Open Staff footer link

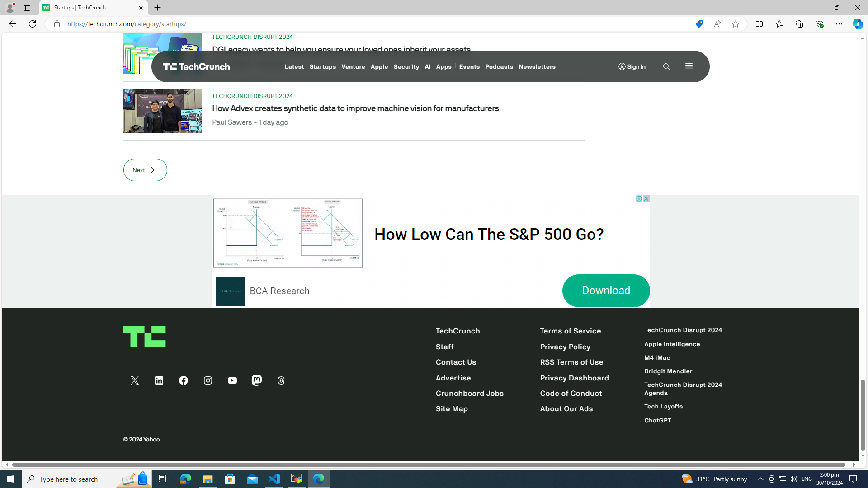pos(445,347)
